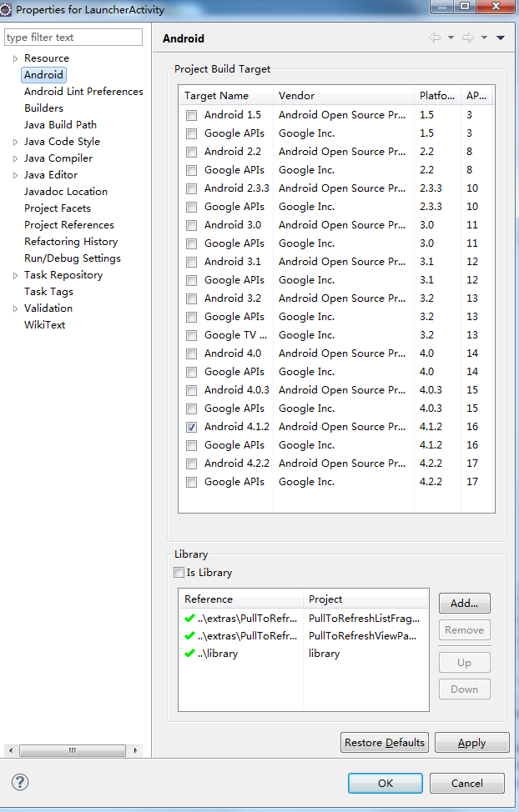This screenshot has width=519, height=812.
Task: Enable the Is Library checkbox
Action: [179, 572]
